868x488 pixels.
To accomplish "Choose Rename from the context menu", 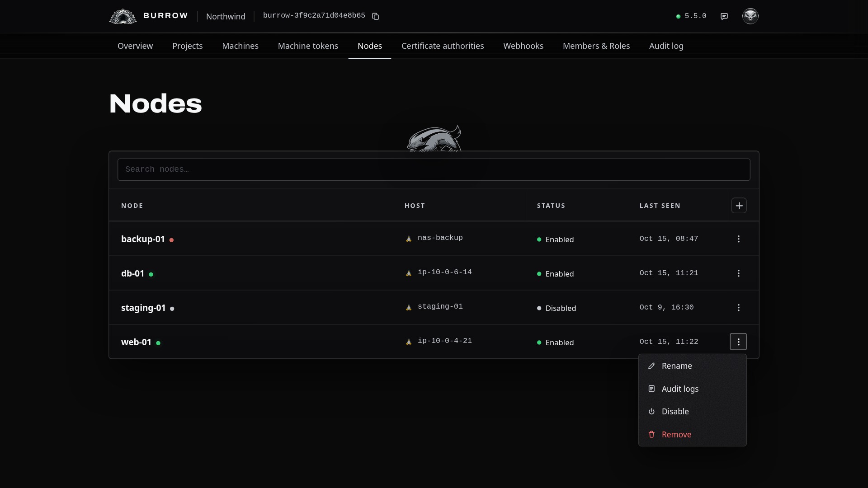I will coord(692,366).
